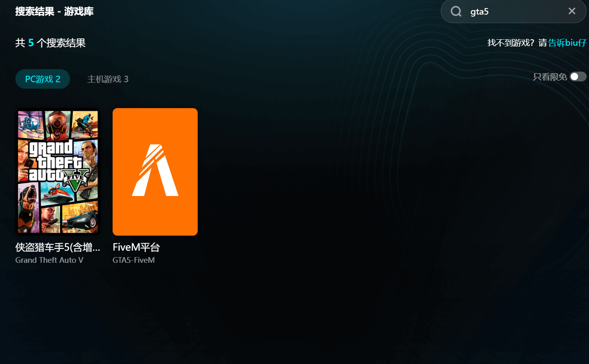This screenshot has height=364, width=589.
Task: Click the GTA5-FiveM subtitle
Action: pos(134,260)
